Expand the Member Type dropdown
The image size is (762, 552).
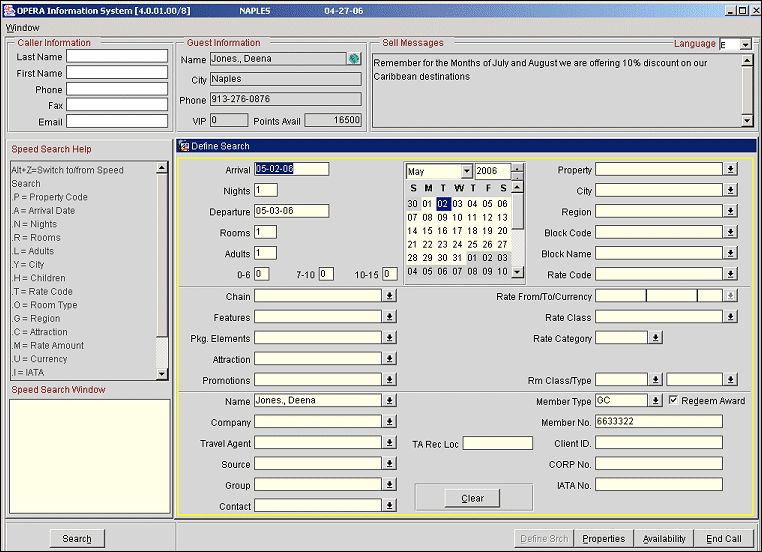(655, 401)
